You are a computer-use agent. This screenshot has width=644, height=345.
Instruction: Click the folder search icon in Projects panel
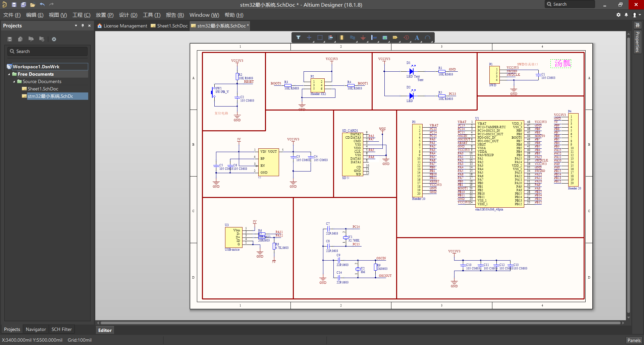[31, 39]
